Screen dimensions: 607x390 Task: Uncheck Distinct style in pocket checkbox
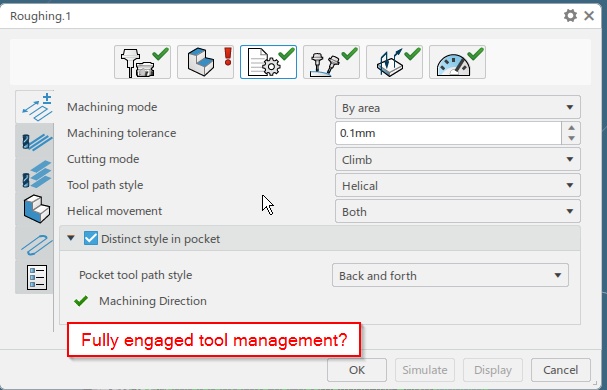(x=91, y=238)
